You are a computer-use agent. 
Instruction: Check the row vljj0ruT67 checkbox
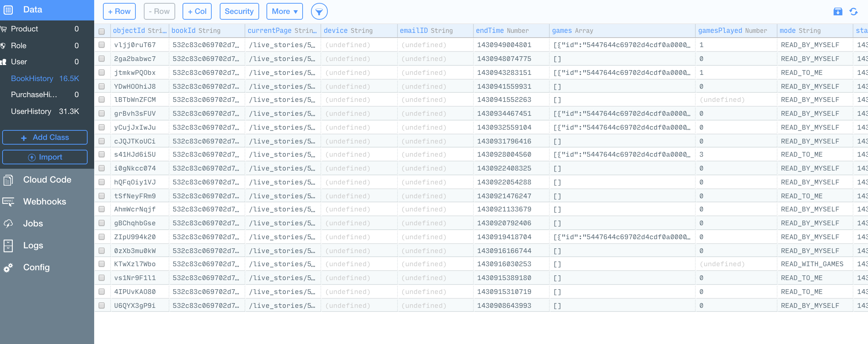(102, 45)
